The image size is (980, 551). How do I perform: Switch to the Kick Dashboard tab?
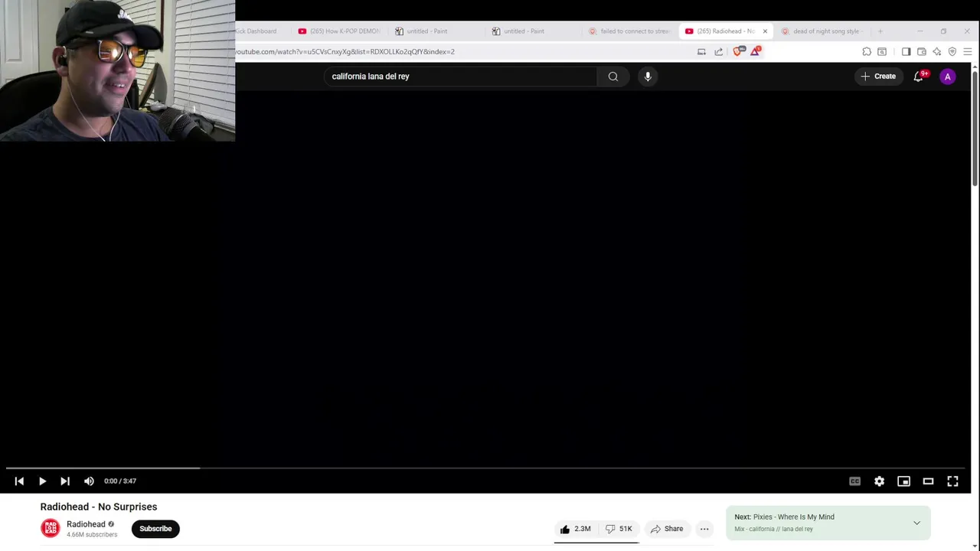point(256,31)
